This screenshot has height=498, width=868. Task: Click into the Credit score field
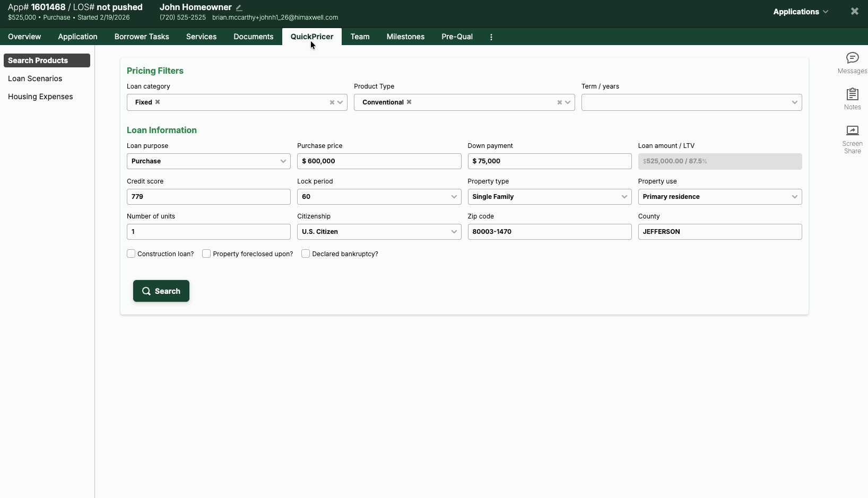pos(208,197)
